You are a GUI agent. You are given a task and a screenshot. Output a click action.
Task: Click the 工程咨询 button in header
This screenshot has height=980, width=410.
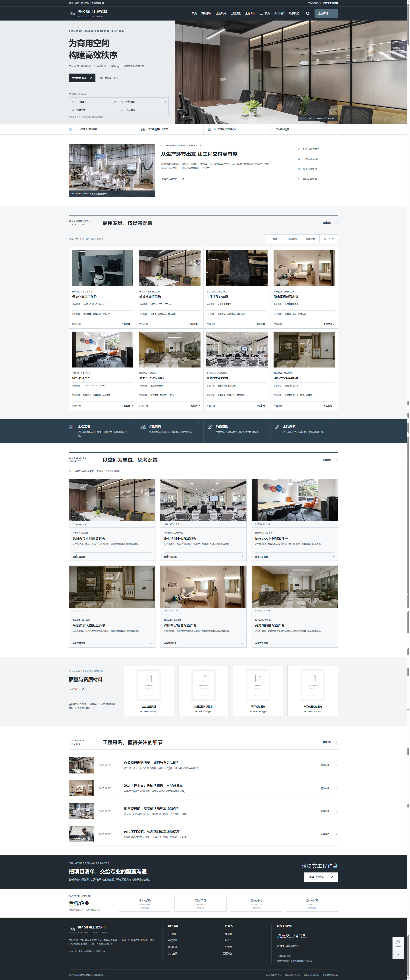pos(326,13)
